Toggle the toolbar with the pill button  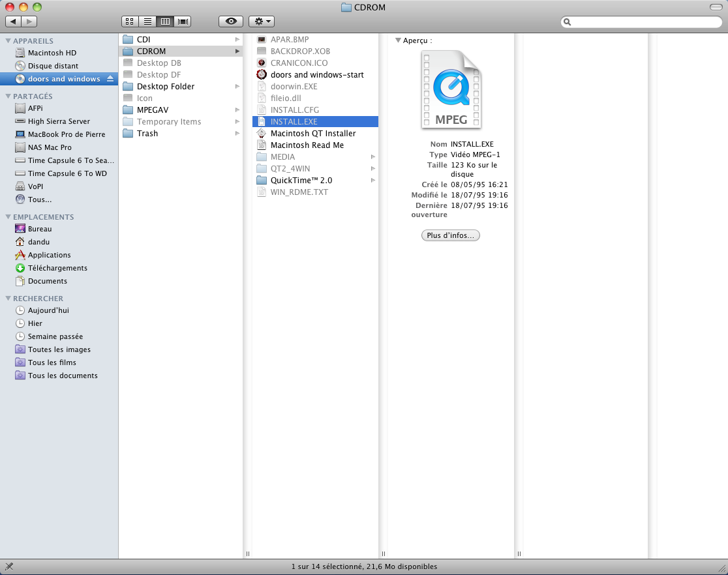pyautogui.click(x=716, y=7)
